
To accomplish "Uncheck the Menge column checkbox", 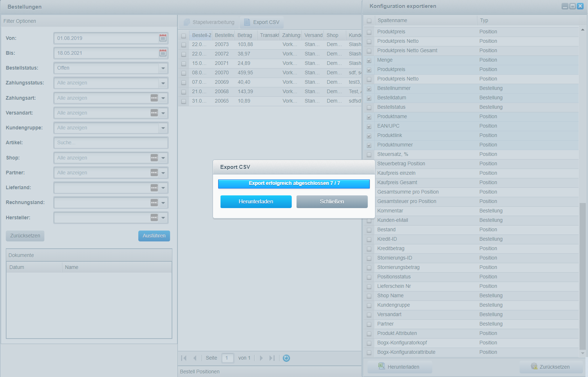I will tap(369, 60).
